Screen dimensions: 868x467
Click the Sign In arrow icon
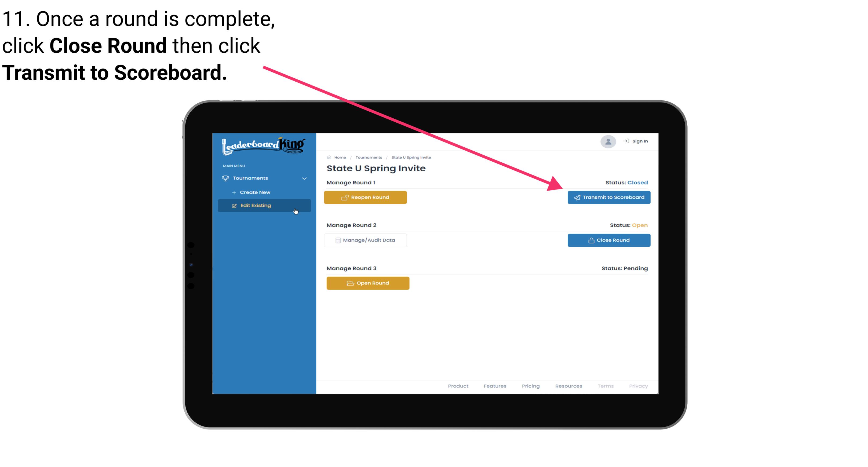(626, 141)
